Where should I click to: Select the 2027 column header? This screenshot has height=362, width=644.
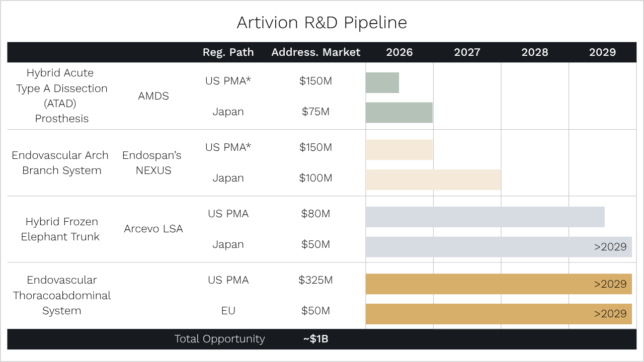pos(467,52)
